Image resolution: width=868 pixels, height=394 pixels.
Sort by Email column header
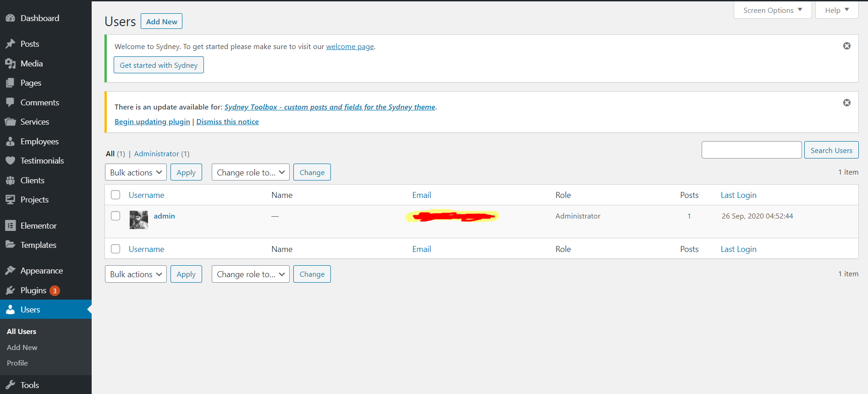(x=422, y=195)
